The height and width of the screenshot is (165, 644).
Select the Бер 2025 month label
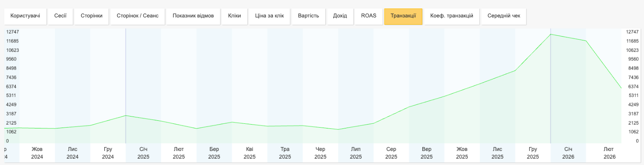tap(214, 153)
